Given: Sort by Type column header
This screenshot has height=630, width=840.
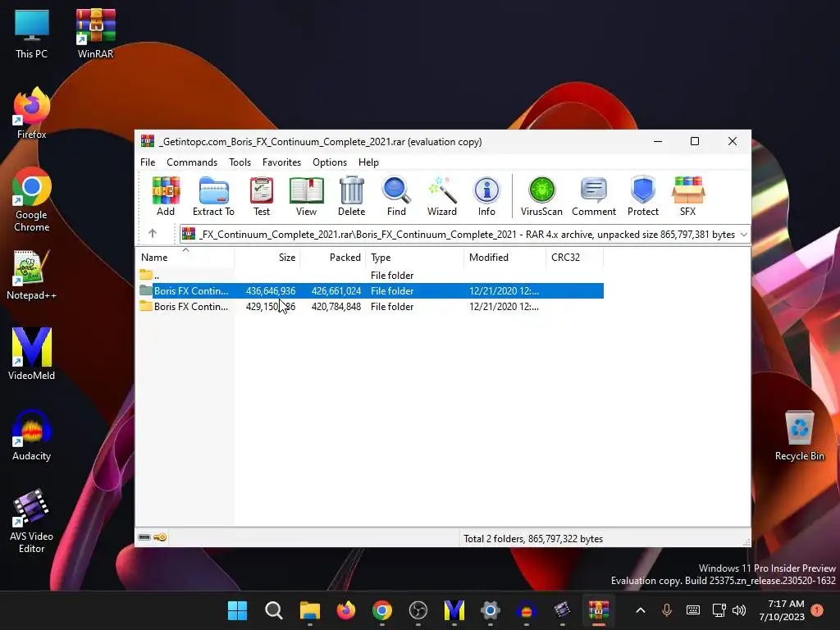Looking at the screenshot, I should coord(414,257).
